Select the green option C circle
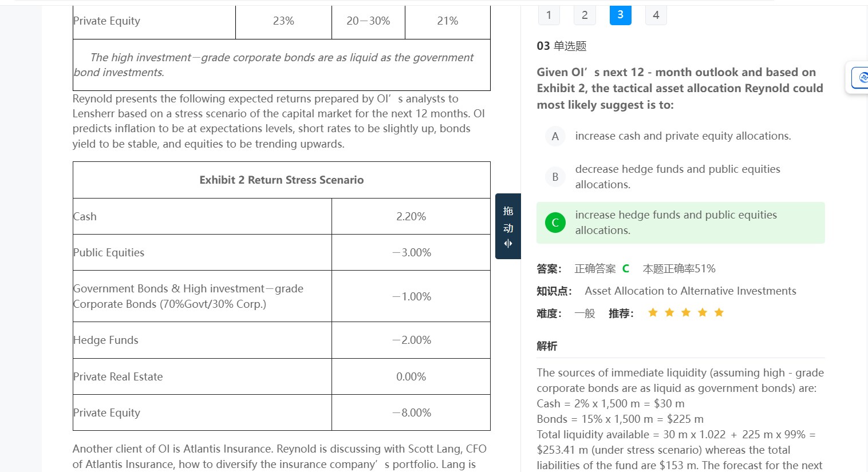 click(x=555, y=223)
